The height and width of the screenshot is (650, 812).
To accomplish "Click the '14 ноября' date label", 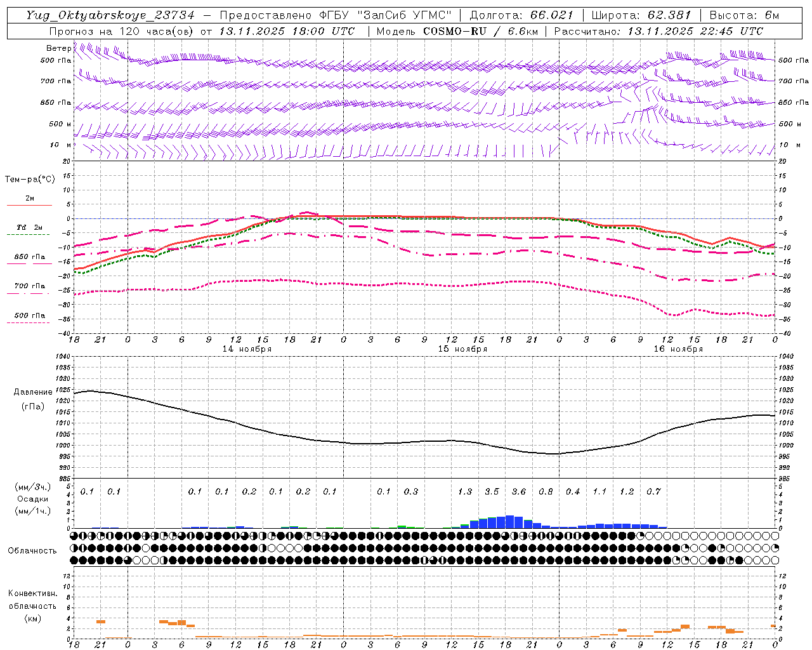I will tap(247, 349).
